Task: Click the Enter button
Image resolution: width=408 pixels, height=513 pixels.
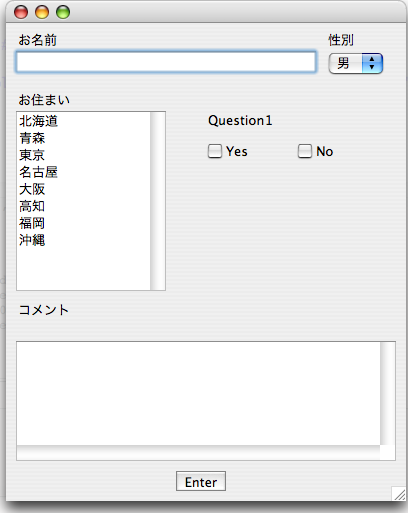Action: [201, 481]
